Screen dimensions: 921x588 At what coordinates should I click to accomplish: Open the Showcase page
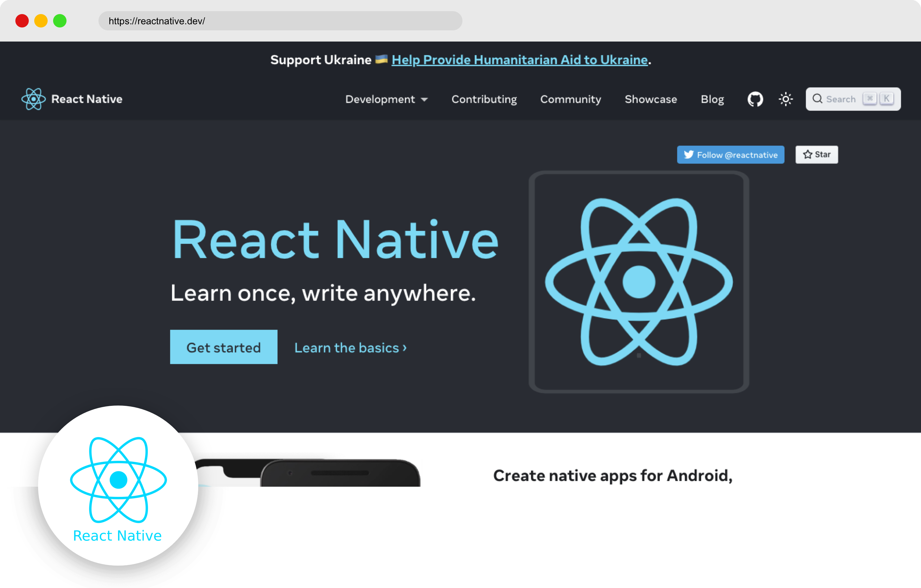click(650, 99)
